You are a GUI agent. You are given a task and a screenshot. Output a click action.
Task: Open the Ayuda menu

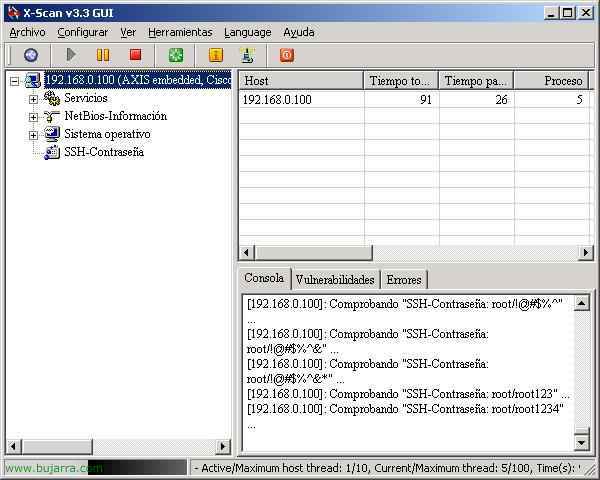tap(299, 33)
